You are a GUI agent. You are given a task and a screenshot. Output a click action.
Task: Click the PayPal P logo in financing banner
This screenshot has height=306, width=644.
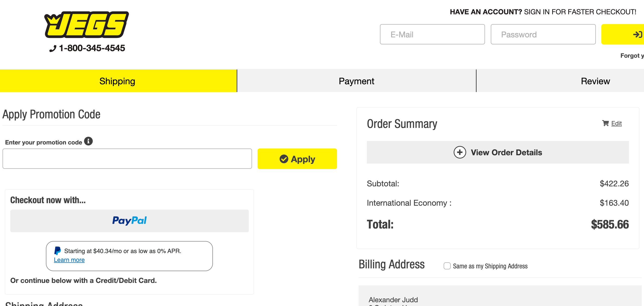pos(58,251)
